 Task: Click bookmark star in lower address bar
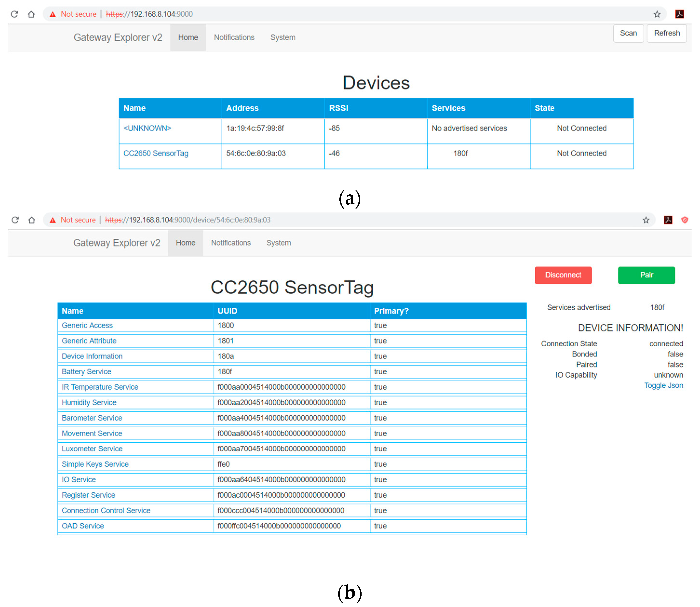point(646,220)
